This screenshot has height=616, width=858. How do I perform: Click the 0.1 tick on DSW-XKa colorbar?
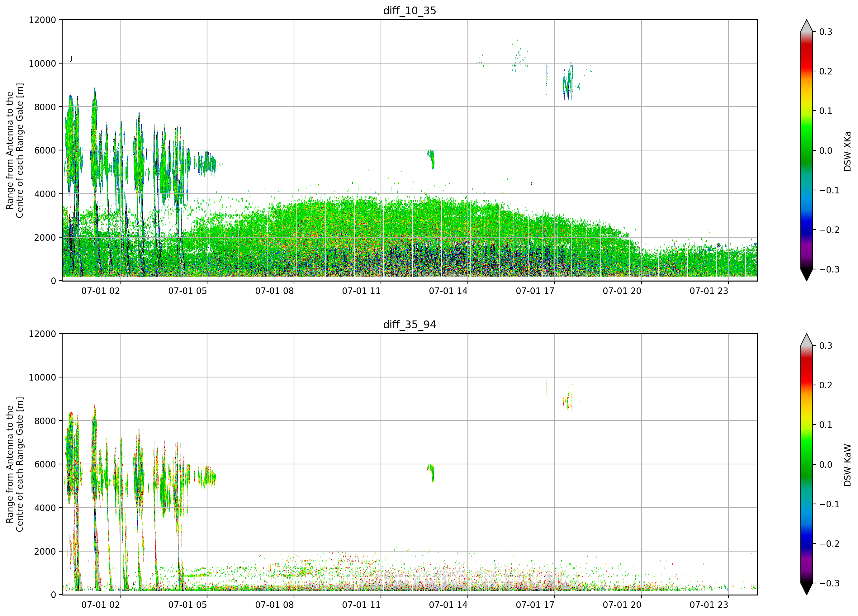tap(826, 111)
